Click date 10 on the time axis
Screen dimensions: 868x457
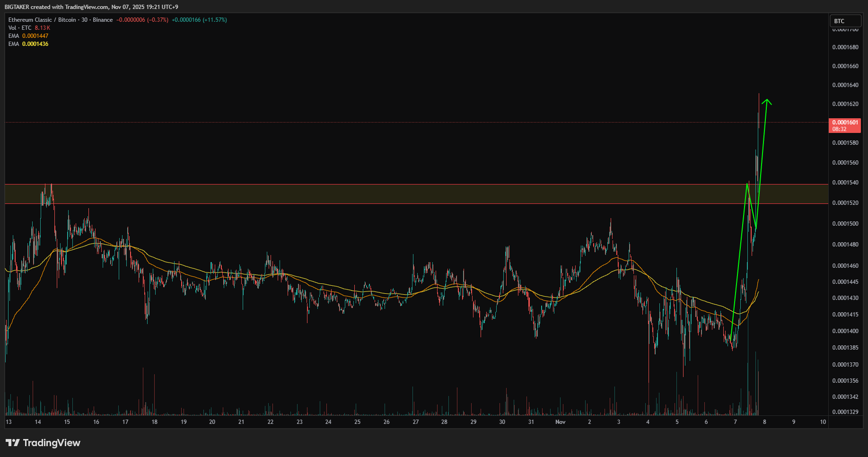pos(823,422)
